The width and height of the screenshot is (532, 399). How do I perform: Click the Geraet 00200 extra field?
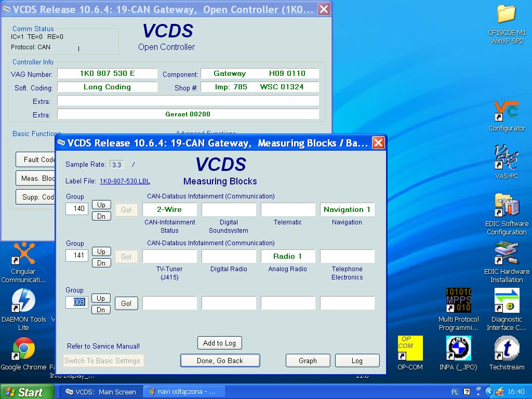[188, 114]
